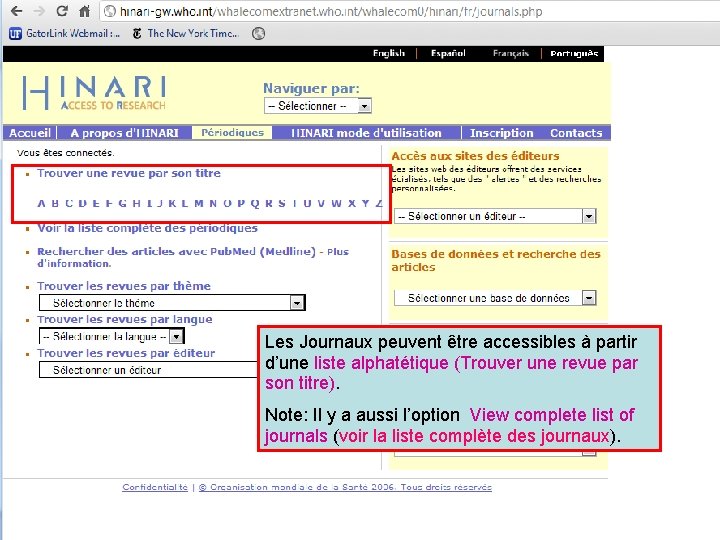Browse journals starting with letter U
The height and width of the screenshot is (540, 720).
307,203
